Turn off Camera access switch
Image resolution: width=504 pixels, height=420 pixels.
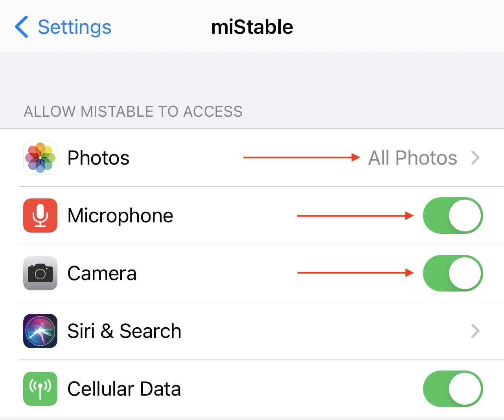pyautogui.click(x=452, y=273)
